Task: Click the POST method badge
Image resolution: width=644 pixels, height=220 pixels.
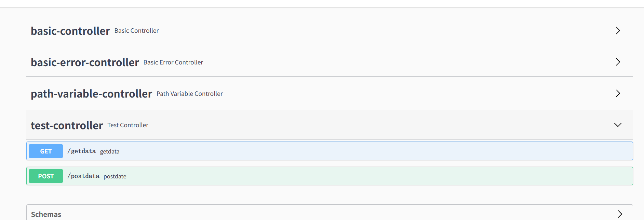Action: [x=46, y=176]
